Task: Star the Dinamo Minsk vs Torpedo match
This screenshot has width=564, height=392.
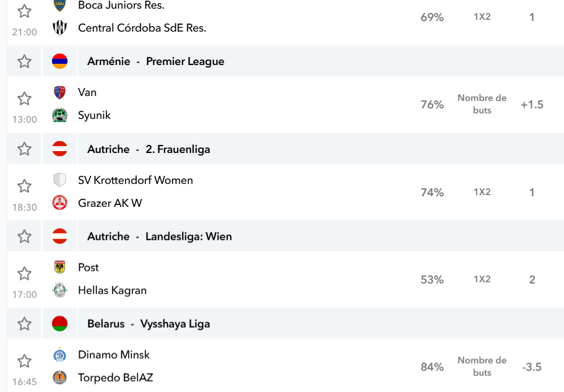Action: [x=25, y=360]
